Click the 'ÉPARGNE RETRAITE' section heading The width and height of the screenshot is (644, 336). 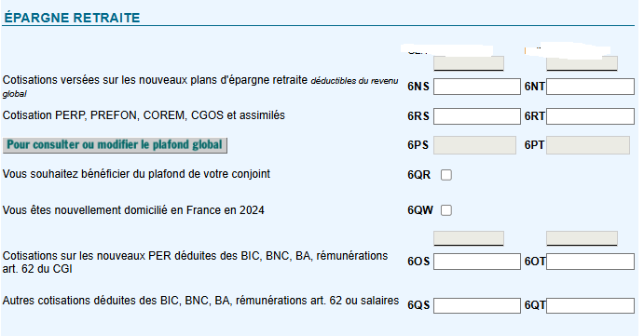[x=73, y=18]
